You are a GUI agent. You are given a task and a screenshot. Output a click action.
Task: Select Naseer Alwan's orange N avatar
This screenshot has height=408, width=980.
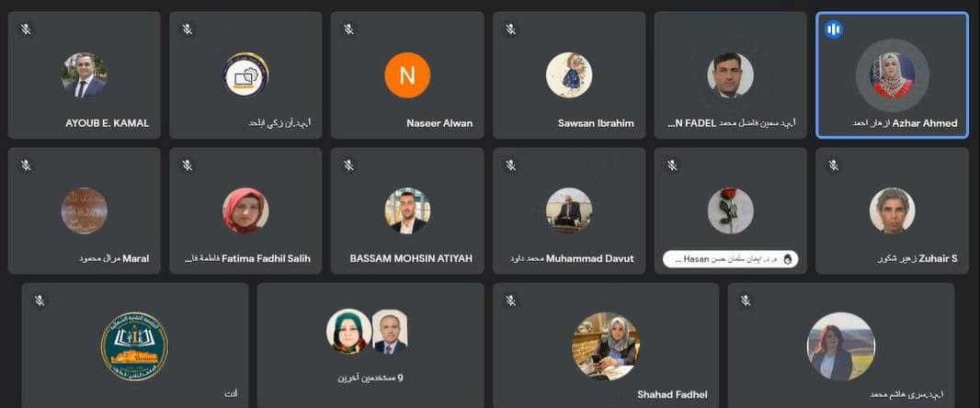(407, 75)
